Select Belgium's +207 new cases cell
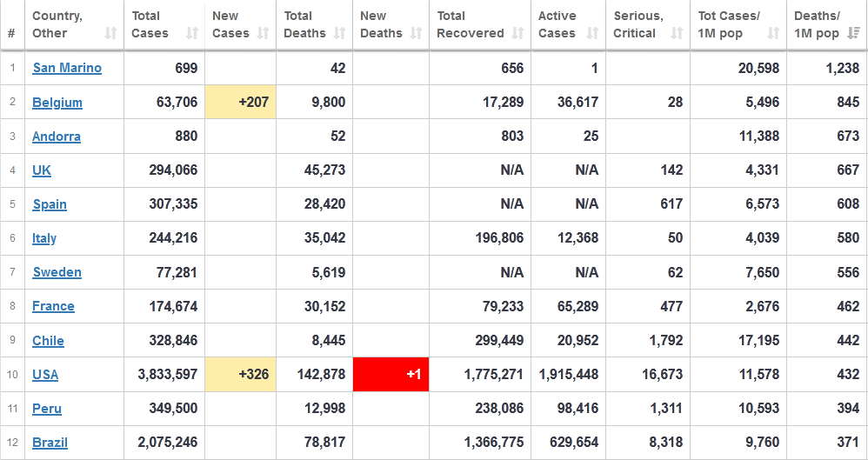Screen dimensions: 868x460 pos(240,102)
